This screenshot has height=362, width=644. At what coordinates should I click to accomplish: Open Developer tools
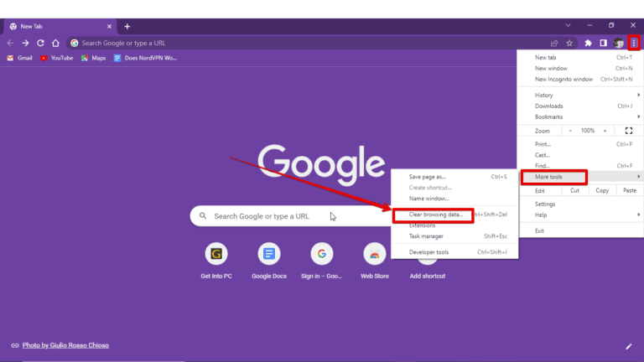[x=454, y=252]
